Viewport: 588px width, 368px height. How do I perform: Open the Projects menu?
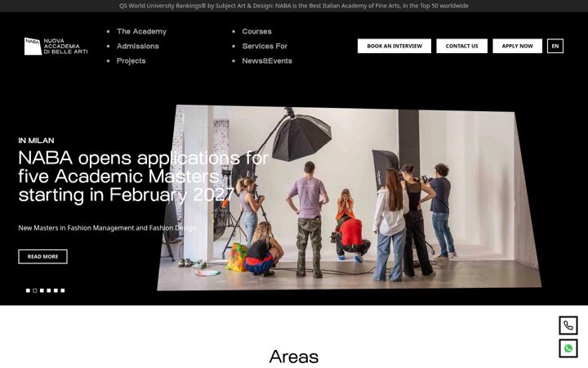point(131,61)
